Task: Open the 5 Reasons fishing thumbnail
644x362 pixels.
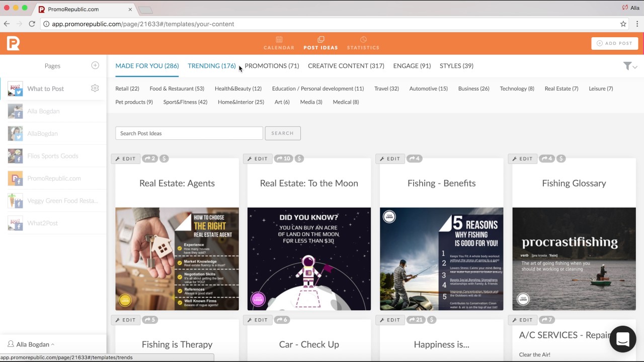Action: click(x=441, y=259)
